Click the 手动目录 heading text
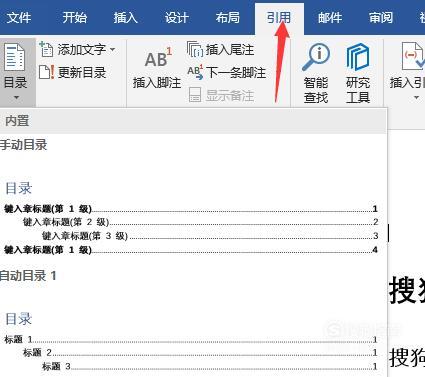Screen dimensions: 425x377 pyautogui.click(x=23, y=145)
